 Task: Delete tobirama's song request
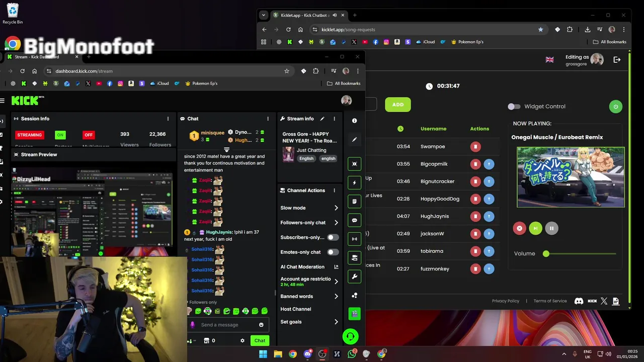475,251
